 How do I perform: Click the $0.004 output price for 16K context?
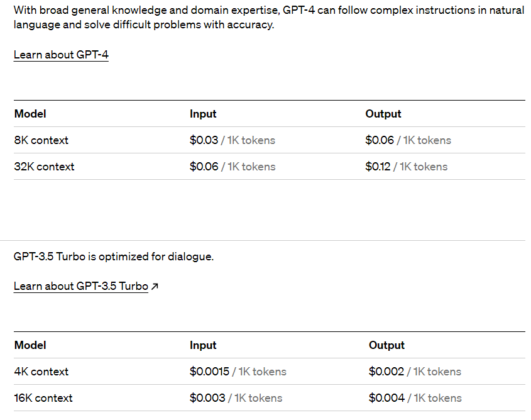[386, 397]
